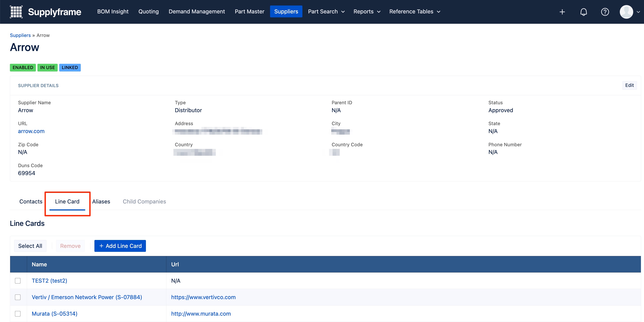Open the help question mark icon

point(605,12)
